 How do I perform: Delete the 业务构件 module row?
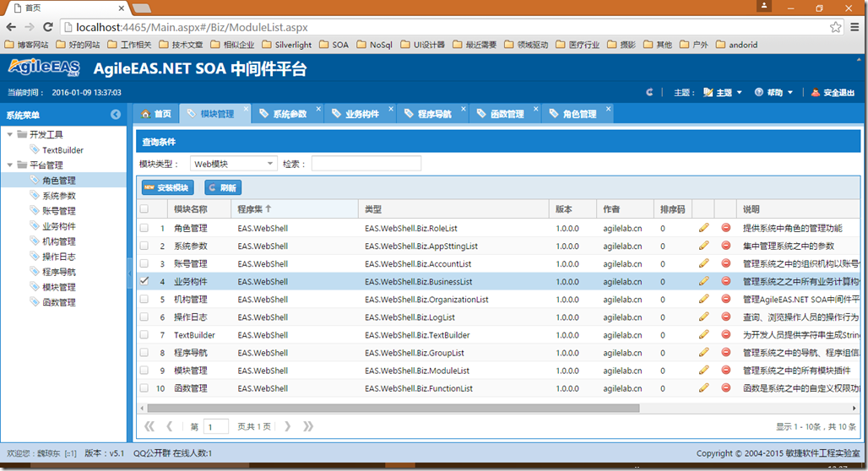point(726,280)
